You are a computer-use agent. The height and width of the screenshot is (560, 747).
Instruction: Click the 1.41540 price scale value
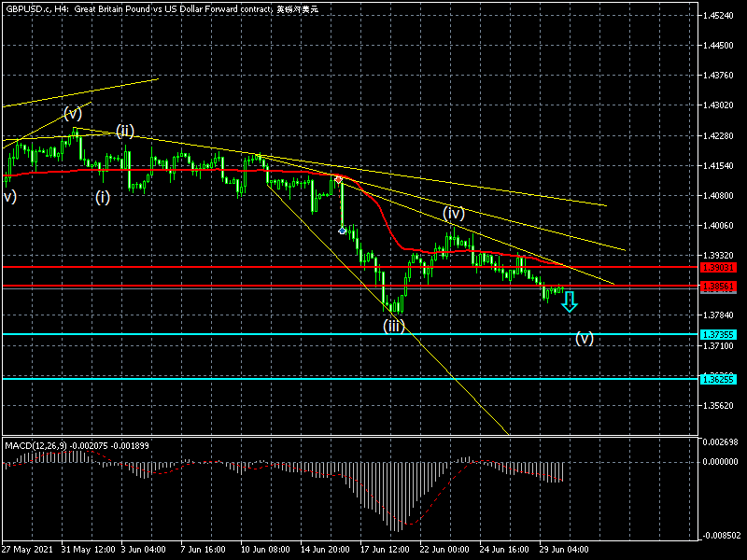point(718,166)
